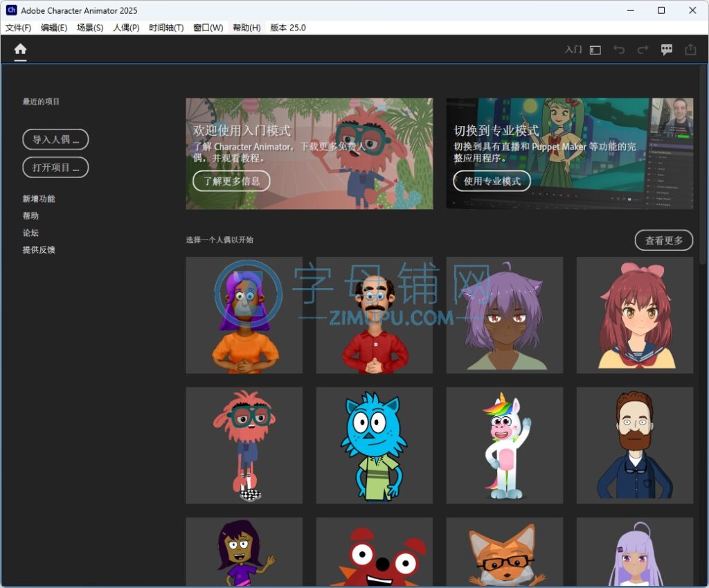Open the 论坛 link
This screenshot has height=588, width=709.
[x=30, y=233]
